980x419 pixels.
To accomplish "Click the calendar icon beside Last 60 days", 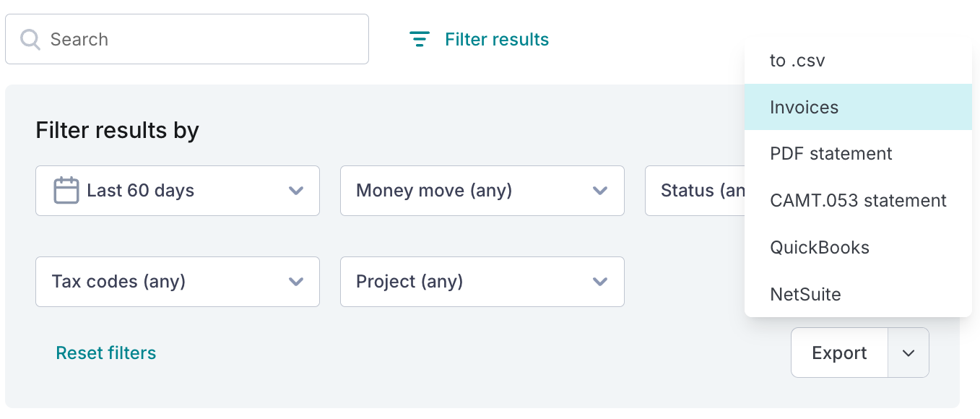I will click(x=66, y=191).
